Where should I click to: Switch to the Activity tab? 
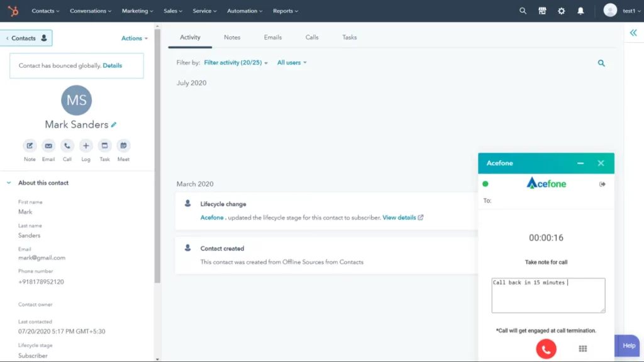click(190, 37)
